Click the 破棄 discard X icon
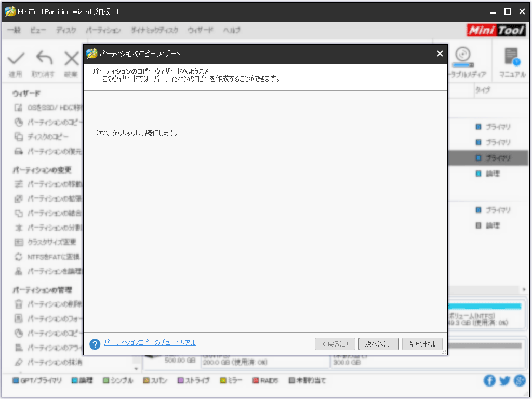532x399 pixels. (x=72, y=58)
